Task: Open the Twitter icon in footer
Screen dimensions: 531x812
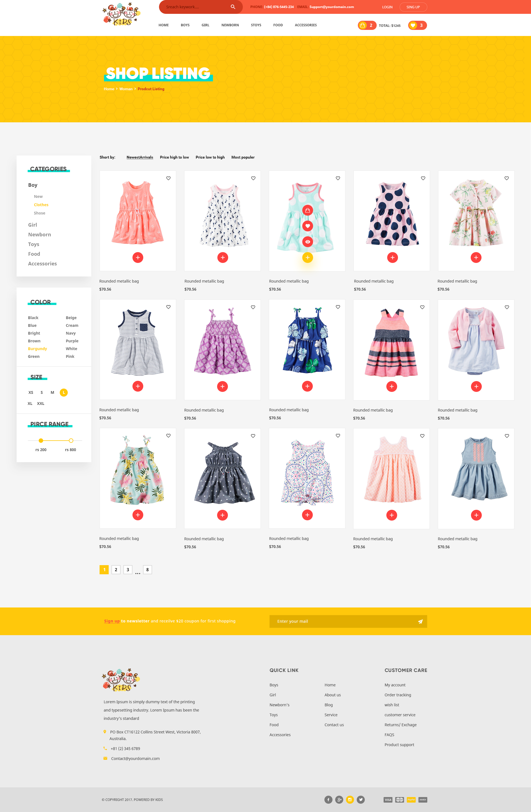Action: pos(360,799)
